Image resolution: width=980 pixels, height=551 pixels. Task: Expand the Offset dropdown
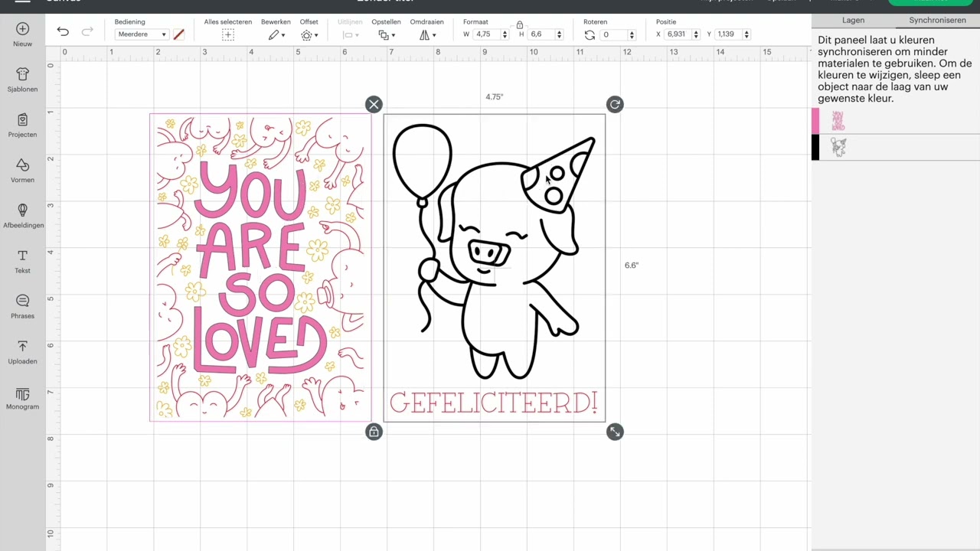coord(309,35)
